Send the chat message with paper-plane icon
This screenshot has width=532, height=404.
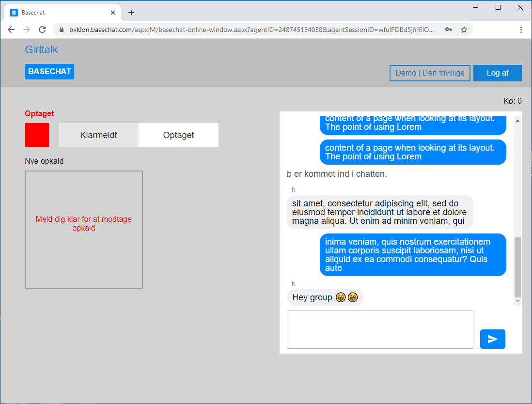coord(492,339)
